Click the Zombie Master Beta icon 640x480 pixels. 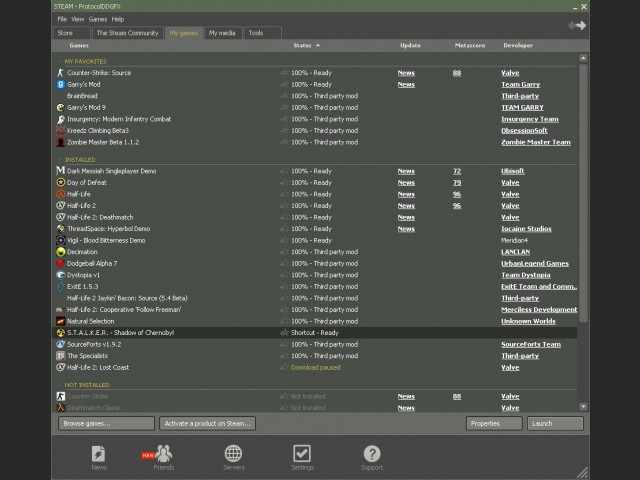point(60,142)
